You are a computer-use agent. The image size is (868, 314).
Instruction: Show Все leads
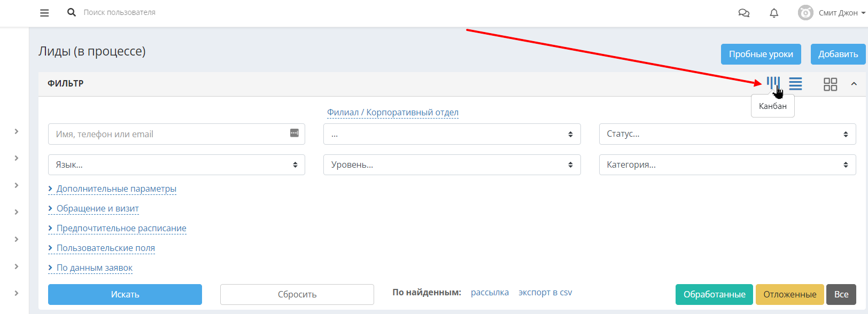841,294
